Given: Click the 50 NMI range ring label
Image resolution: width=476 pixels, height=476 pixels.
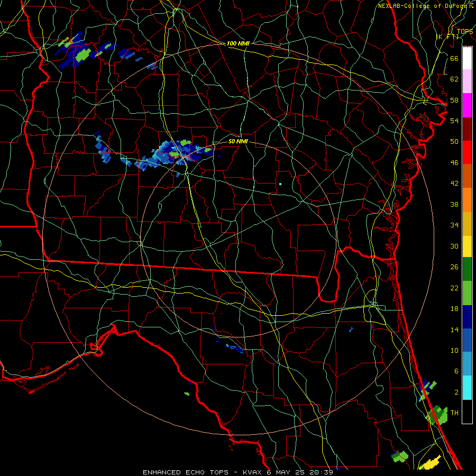Looking at the screenshot, I should (x=238, y=141).
